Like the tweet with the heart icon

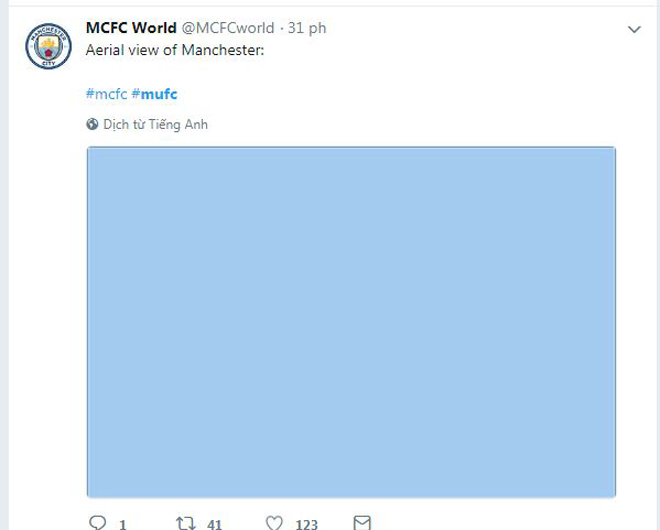pyautogui.click(x=274, y=523)
